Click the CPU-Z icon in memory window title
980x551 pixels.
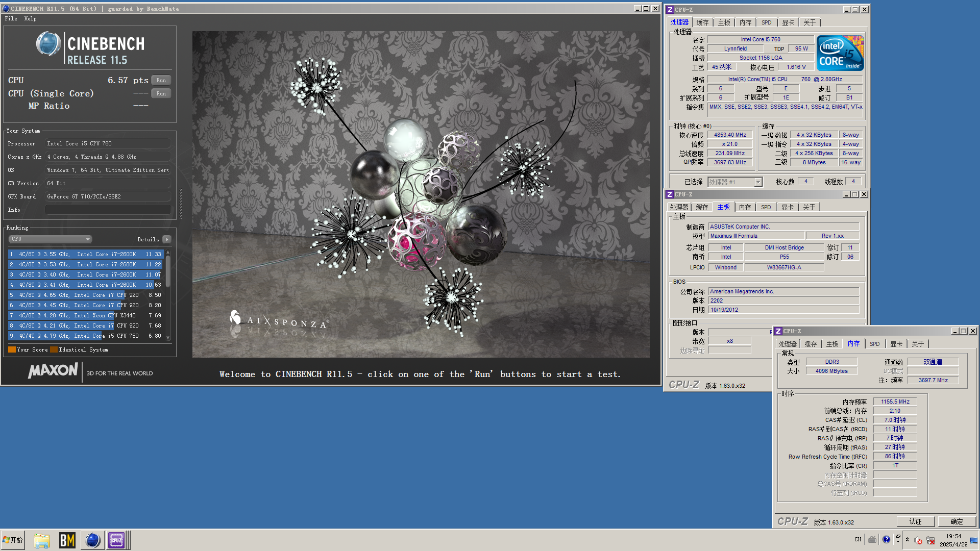coord(778,331)
